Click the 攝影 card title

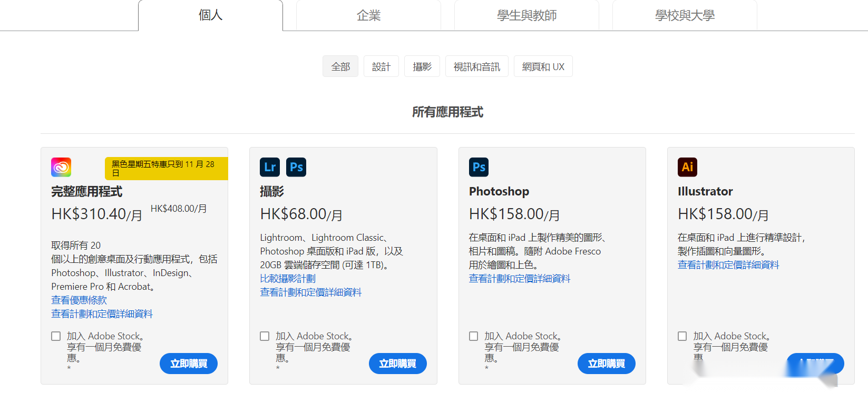click(x=272, y=191)
